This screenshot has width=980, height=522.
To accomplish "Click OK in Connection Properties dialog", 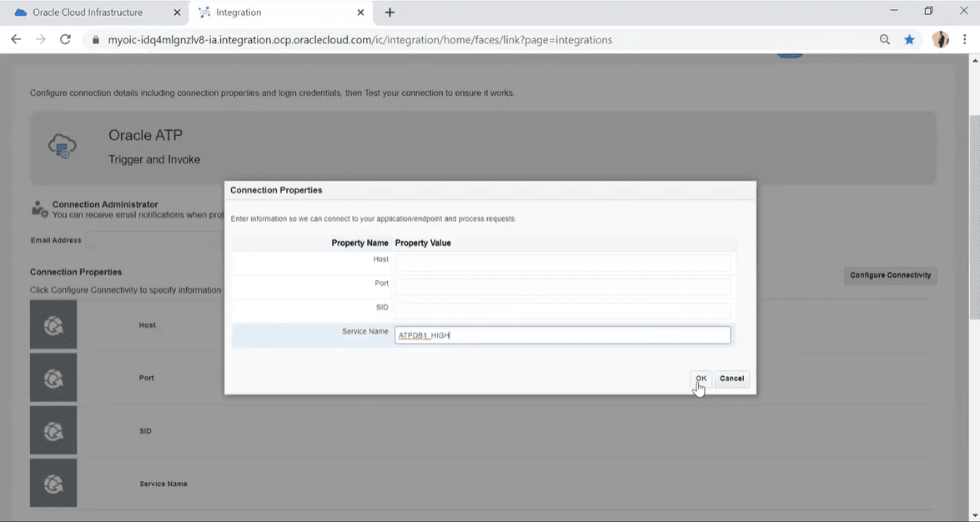I will pos(701,379).
